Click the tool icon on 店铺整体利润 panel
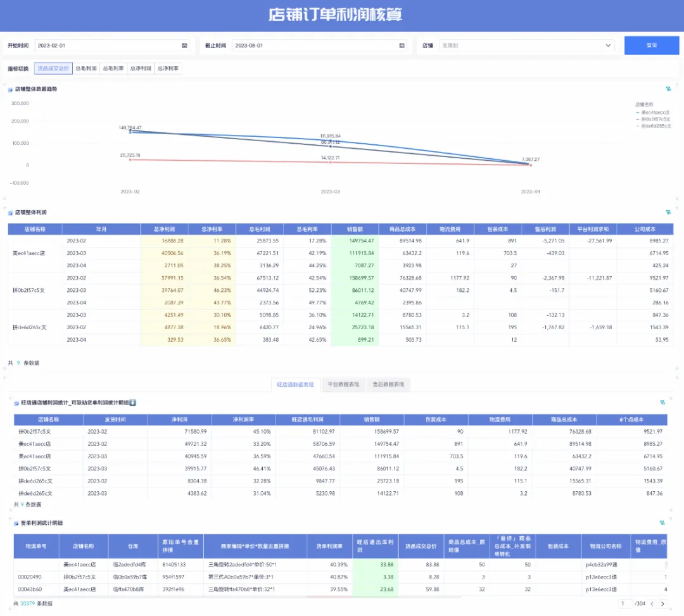 668,212
